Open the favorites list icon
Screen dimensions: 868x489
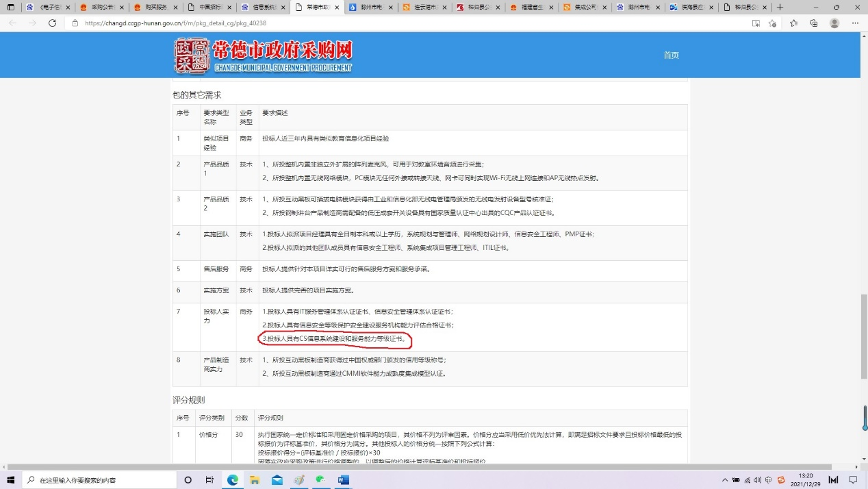[x=793, y=23]
